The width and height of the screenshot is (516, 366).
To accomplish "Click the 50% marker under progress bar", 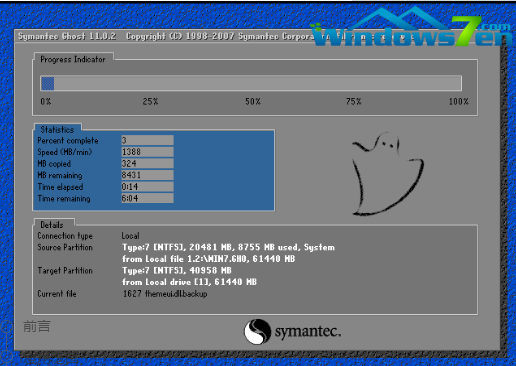I will [x=253, y=101].
